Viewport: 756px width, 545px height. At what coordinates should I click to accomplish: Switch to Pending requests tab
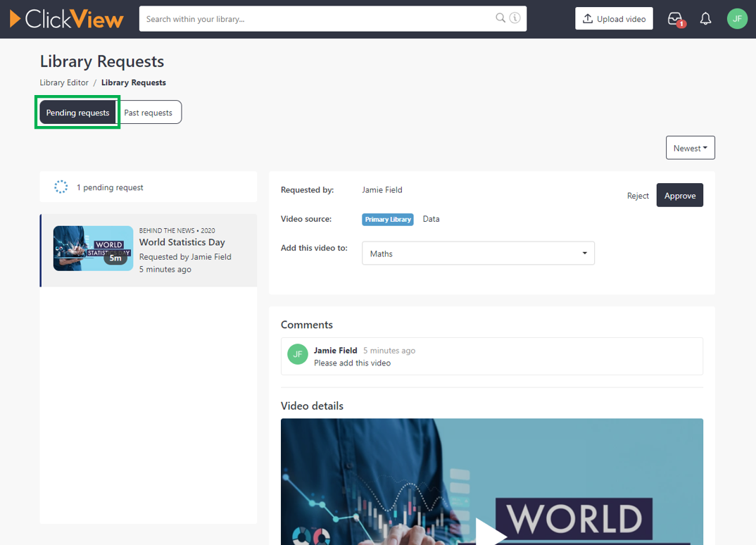pos(77,113)
